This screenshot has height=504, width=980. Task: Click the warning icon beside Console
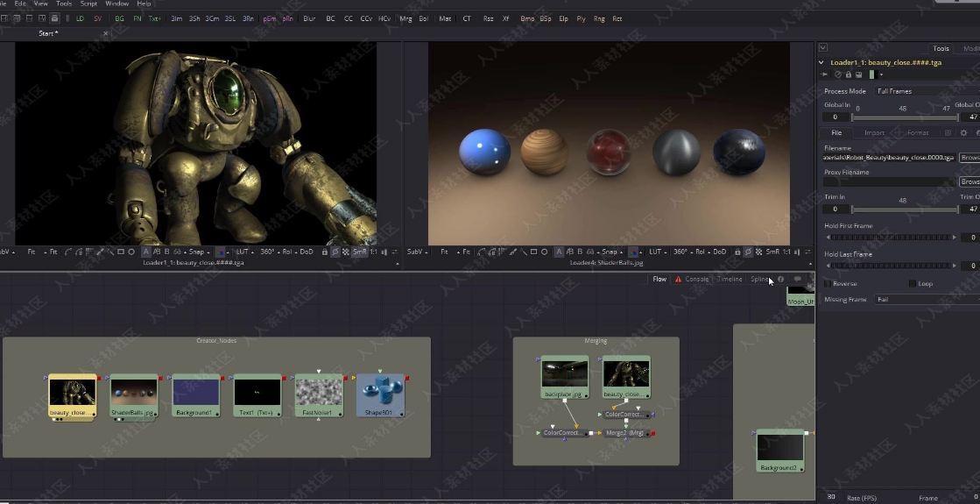(x=678, y=280)
